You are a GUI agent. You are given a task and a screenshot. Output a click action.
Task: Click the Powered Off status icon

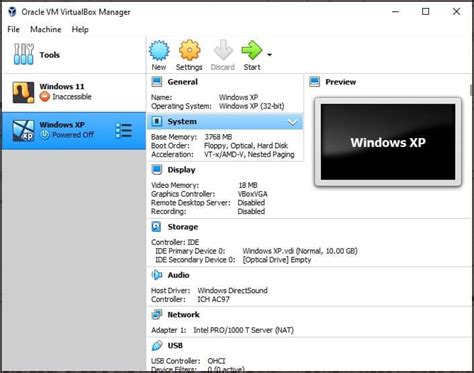pyautogui.click(x=44, y=135)
